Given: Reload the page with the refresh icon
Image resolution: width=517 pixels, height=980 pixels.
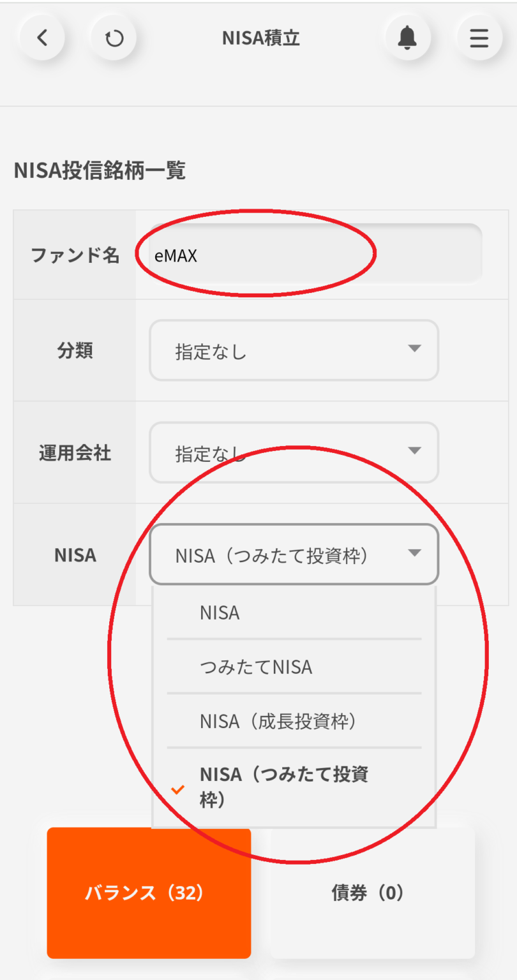Looking at the screenshot, I should tap(114, 38).
